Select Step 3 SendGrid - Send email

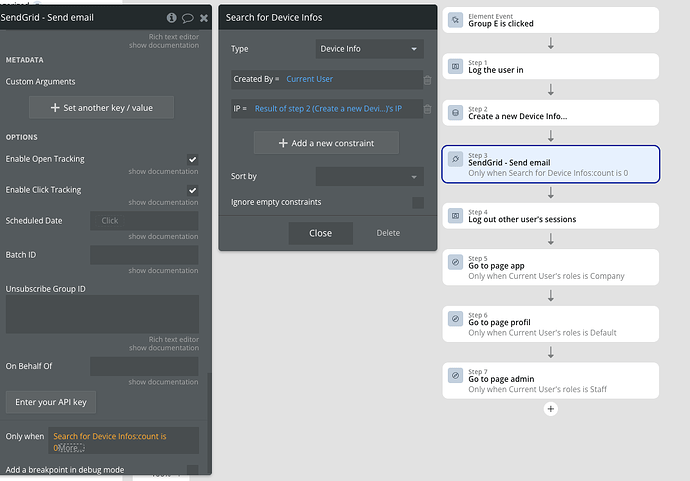tap(551, 164)
